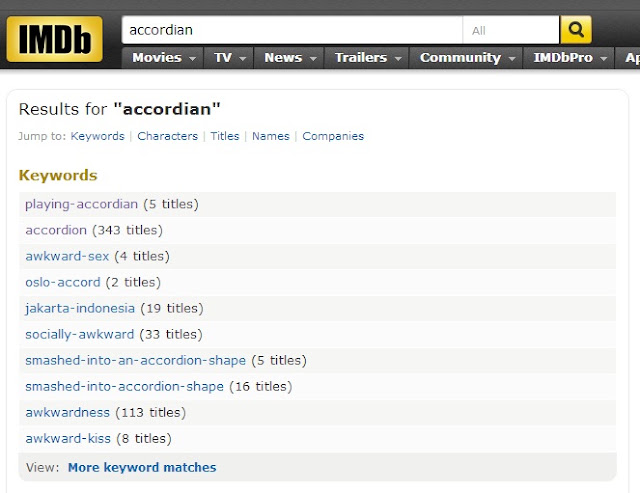Jump to the Names section

pos(271,136)
